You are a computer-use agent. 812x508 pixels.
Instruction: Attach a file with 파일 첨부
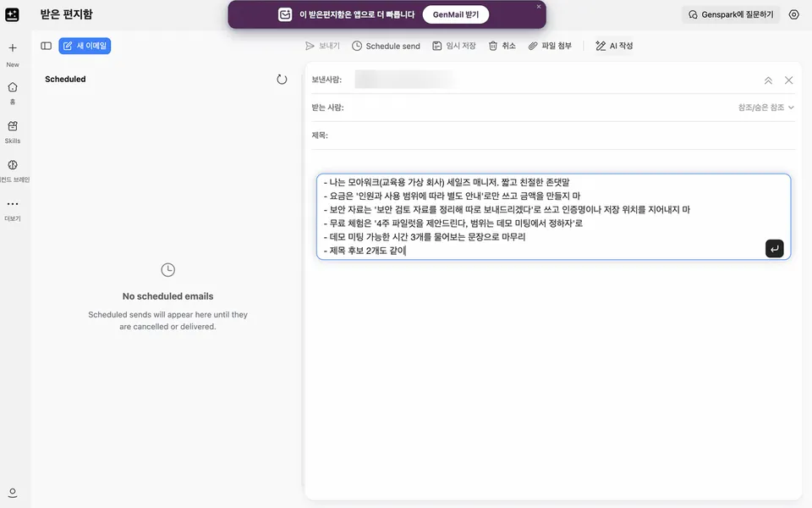[550, 46]
